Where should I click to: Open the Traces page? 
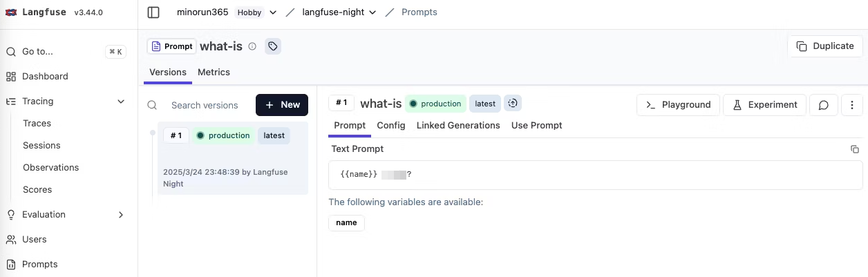(x=37, y=123)
